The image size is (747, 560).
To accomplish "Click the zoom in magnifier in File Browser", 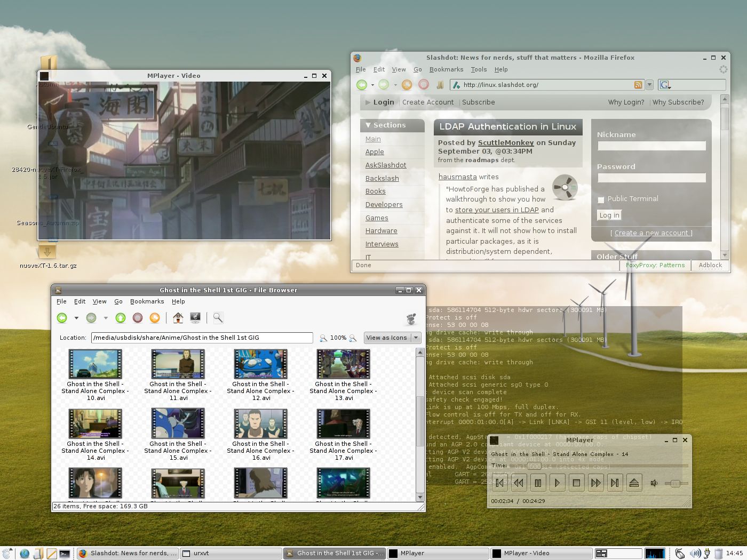I will (353, 338).
